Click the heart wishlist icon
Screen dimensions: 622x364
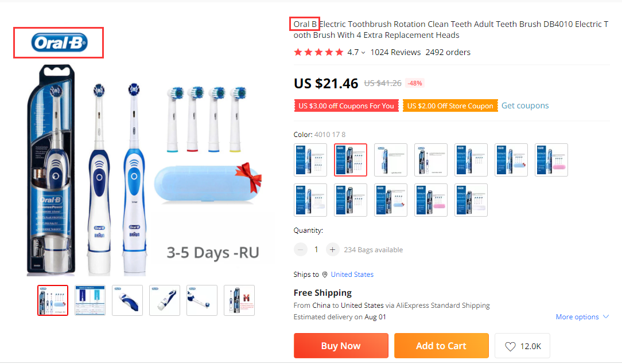click(x=510, y=347)
